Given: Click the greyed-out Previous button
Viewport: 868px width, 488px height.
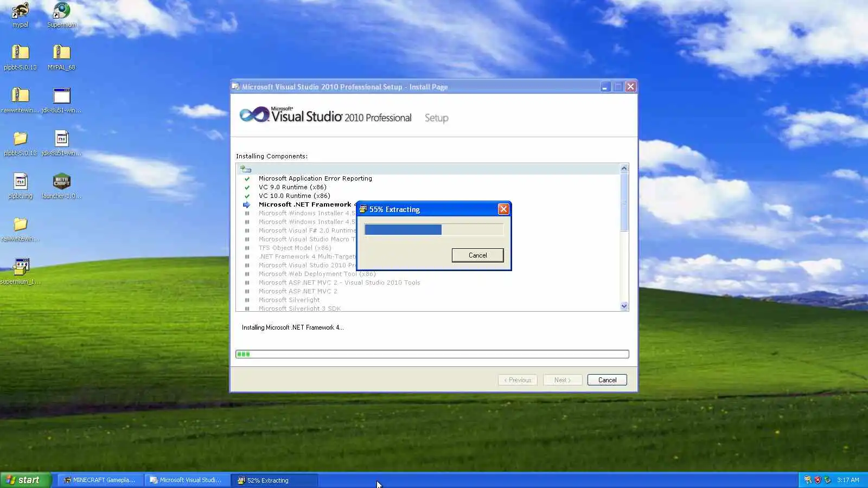Looking at the screenshot, I should click(518, 380).
